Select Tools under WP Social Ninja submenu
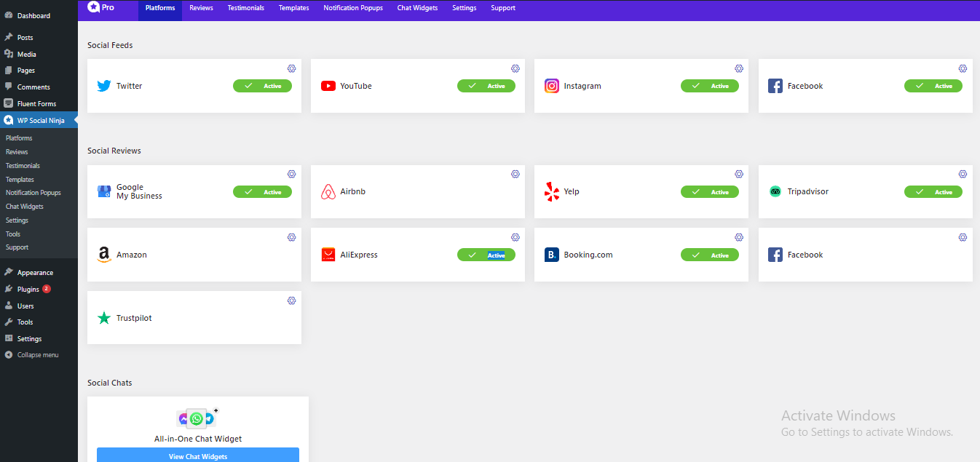Image resolution: width=980 pixels, height=462 pixels. pos(13,234)
